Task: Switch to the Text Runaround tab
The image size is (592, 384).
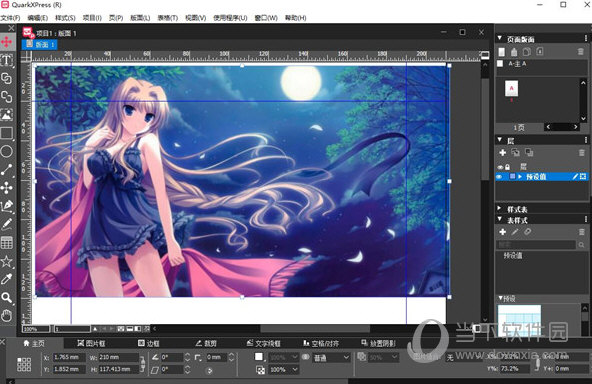Action: pyautogui.click(x=264, y=343)
